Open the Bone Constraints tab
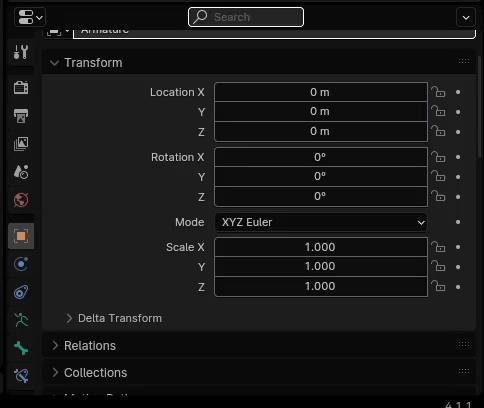 pos(21,376)
